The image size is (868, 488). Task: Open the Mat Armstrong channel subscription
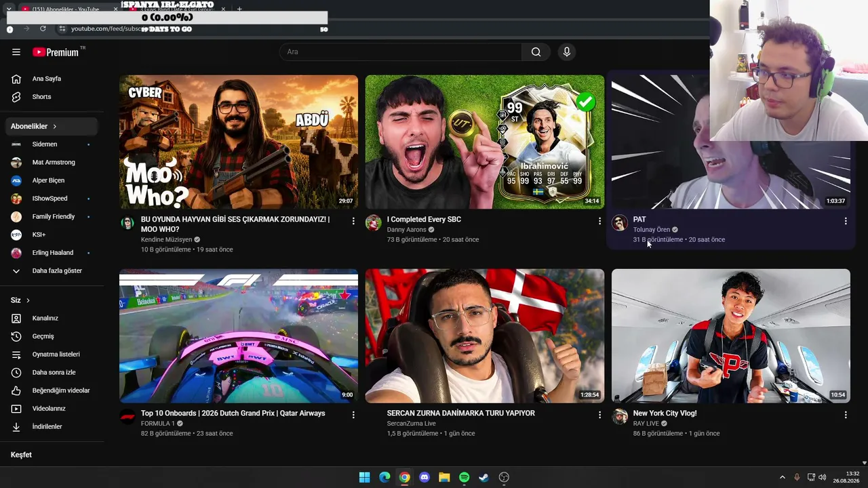52,163
